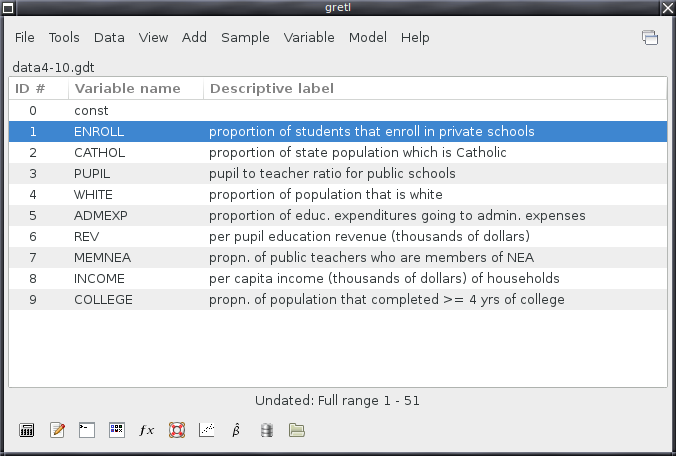This screenshot has height=456, width=676.
Task: Open the Variable menu
Action: 309,37
